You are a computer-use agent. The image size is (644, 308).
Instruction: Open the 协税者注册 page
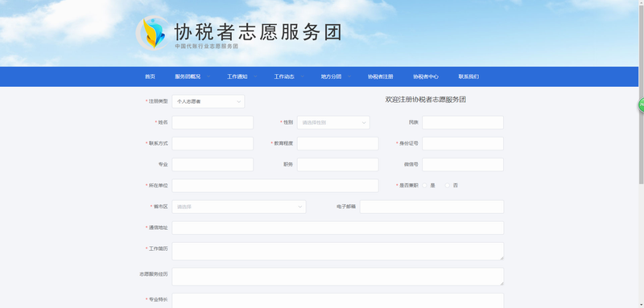click(380, 76)
